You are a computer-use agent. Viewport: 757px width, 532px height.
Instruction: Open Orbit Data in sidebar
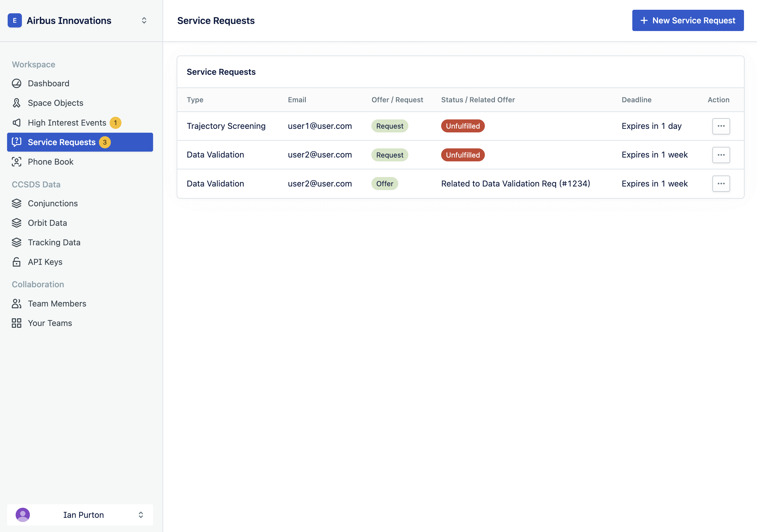coord(47,223)
